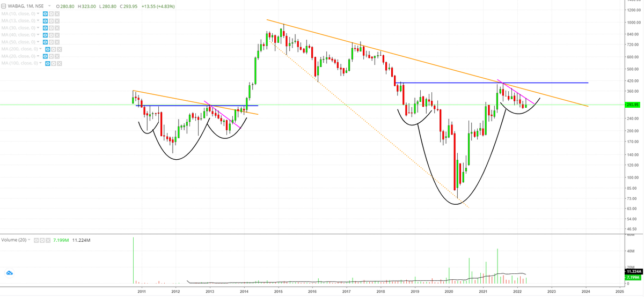The image size is (644, 297).
Task: Click the 11.224M volume average value in legend
Action: click(x=81, y=240)
